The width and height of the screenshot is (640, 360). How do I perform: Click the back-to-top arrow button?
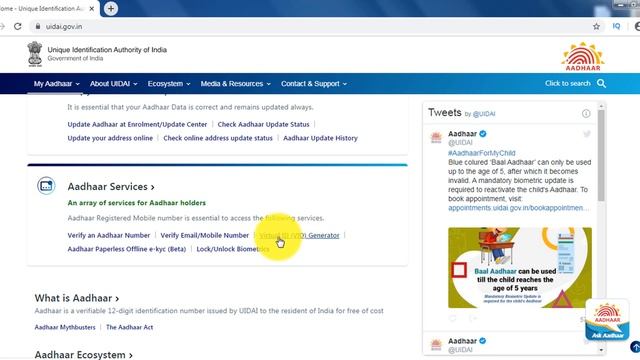635,347
